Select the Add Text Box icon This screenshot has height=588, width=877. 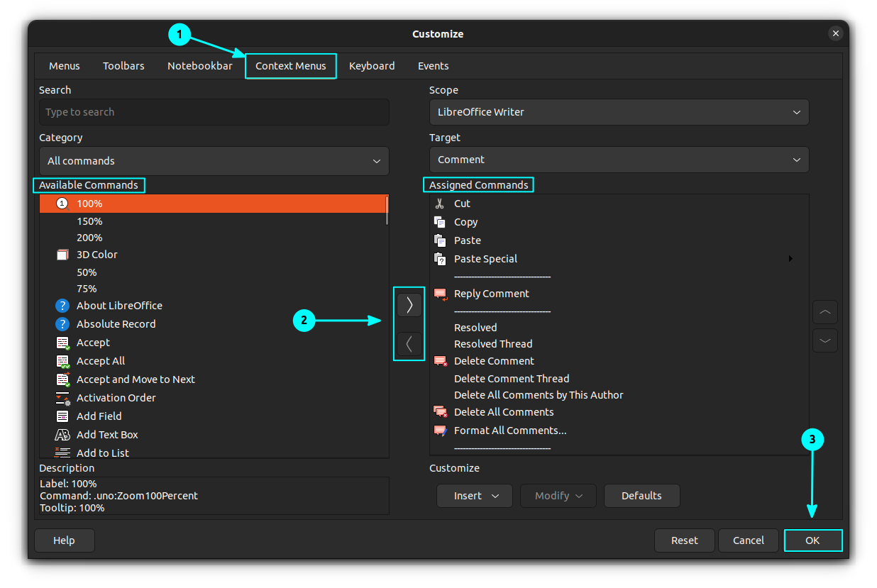[62, 435]
